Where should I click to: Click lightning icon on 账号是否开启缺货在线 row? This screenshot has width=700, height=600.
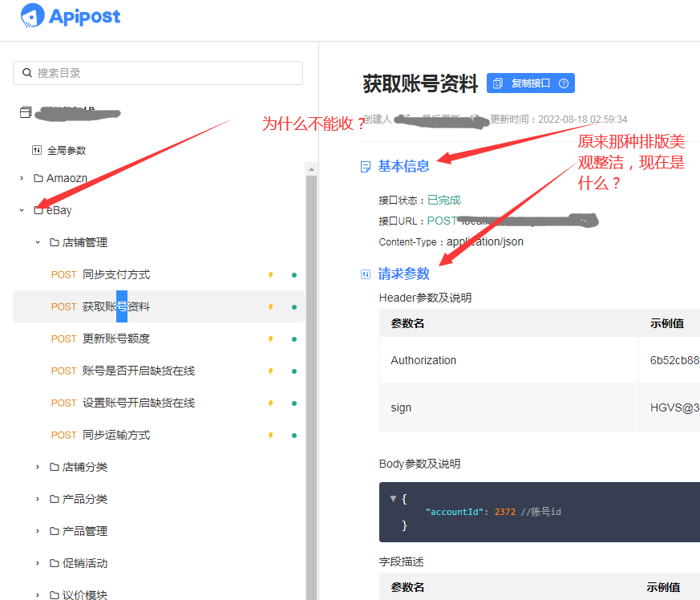(x=270, y=371)
